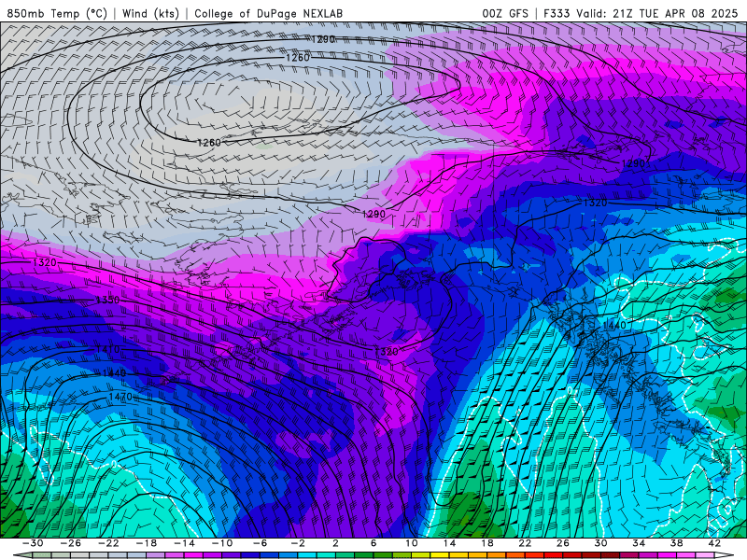Click the positive 30 label on the color scale
Screen dimensions: 747x560
tap(600, 543)
